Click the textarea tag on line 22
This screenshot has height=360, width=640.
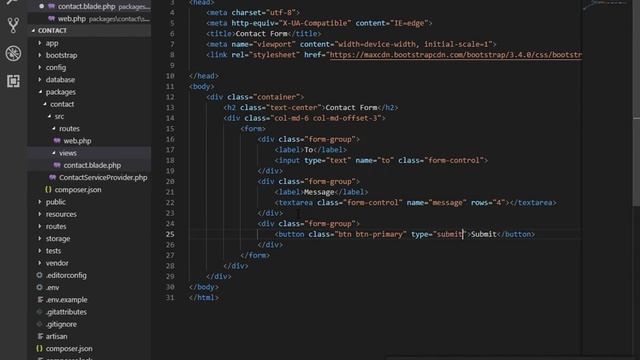click(x=294, y=203)
